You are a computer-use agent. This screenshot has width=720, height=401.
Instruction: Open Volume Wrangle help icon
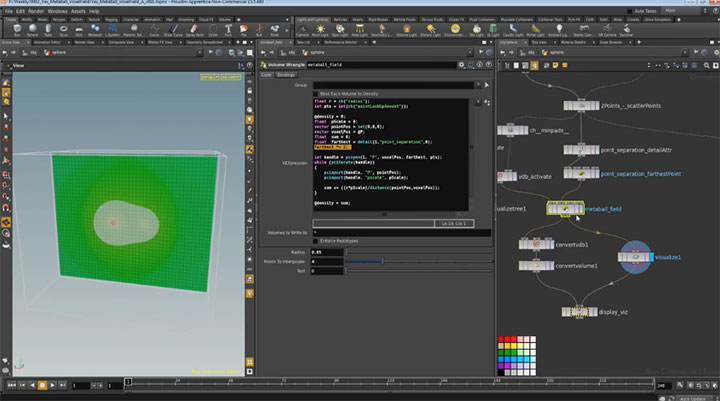pyautogui.click(x=489, y=65)
